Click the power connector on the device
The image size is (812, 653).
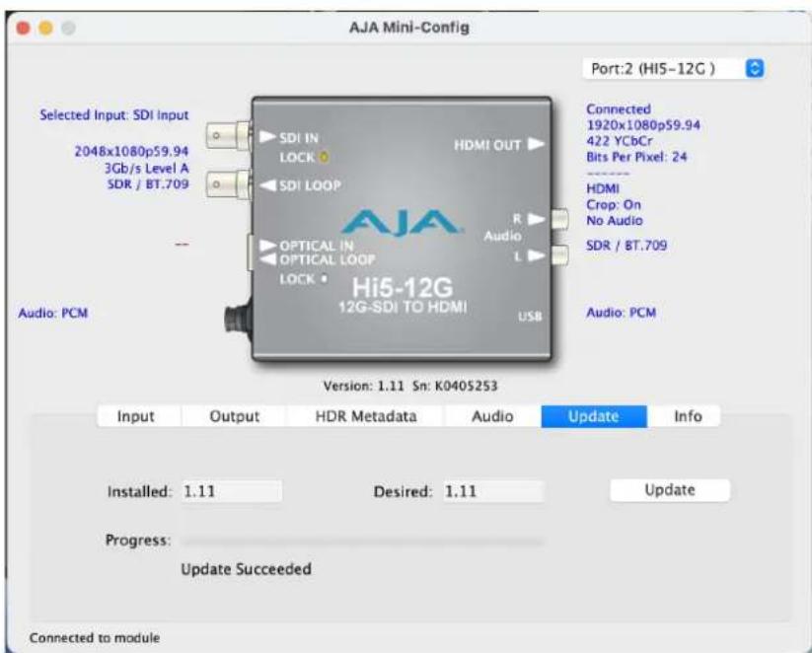(x=237, y=319)
